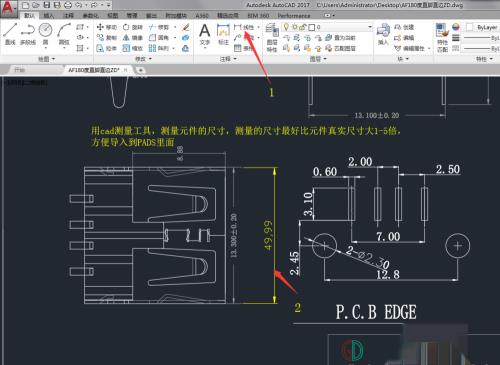Switch to the Annotate (注释) ribbon tab
Image resolution: width=500 pixels, height=365 pixels.
pyautogui.click(x=68, y=15)
